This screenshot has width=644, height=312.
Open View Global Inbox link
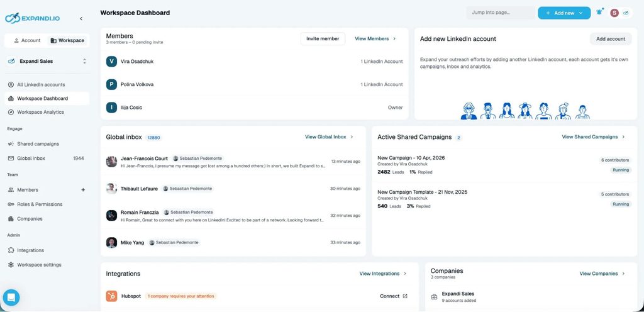click(x=330, y=136)
